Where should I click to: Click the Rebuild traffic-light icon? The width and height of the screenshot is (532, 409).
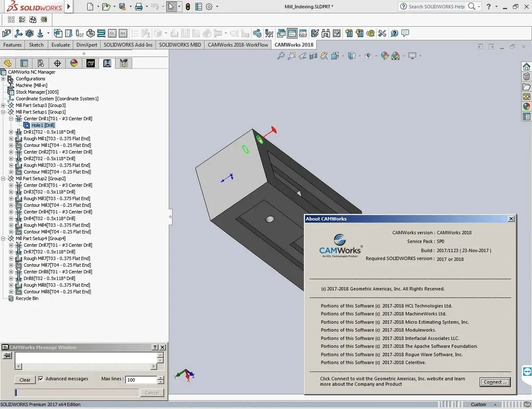point(188,7)
